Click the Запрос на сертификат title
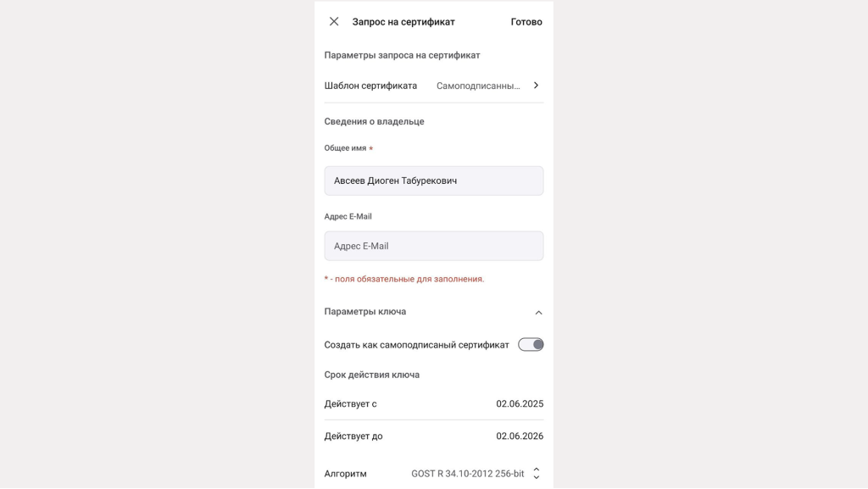The width and height of the screenshot is (868, 489). coord(403,21)
